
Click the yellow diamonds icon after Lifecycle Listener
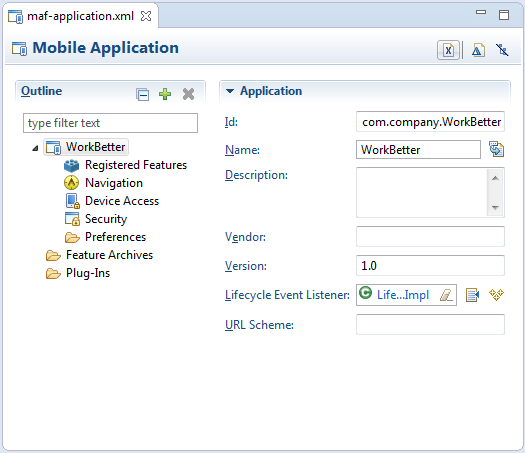(496, 295)
